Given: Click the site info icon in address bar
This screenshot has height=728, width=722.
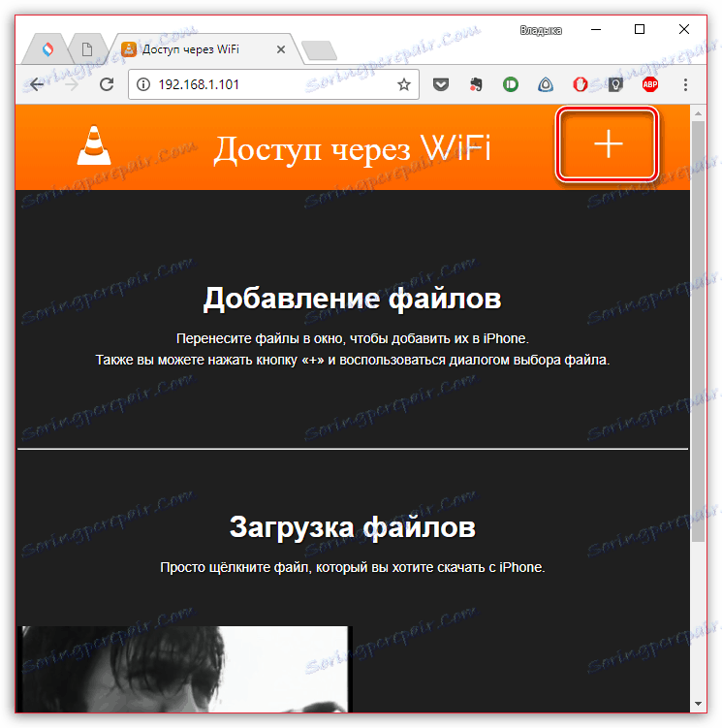Looking at the screenshot, I should coord(143,84).
